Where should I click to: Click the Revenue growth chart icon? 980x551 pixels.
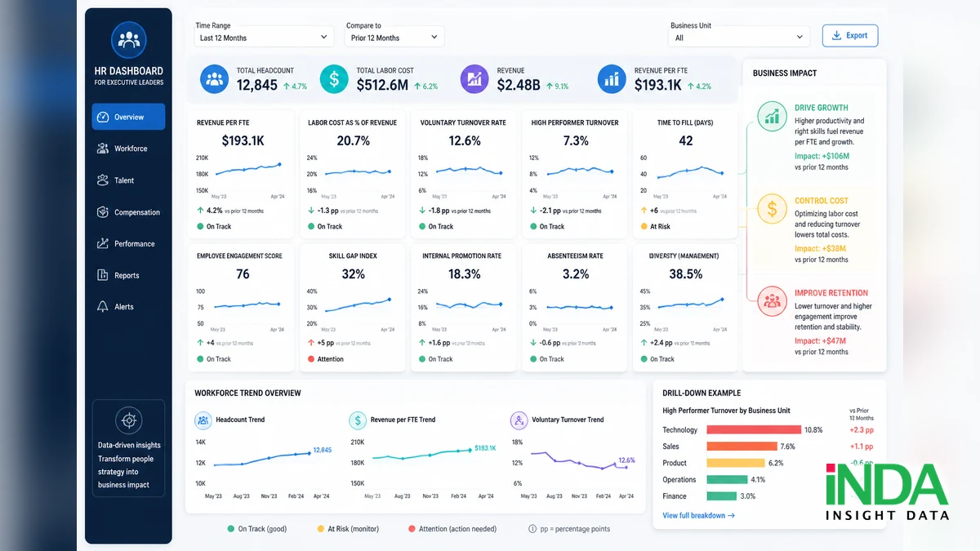[474, 79]
